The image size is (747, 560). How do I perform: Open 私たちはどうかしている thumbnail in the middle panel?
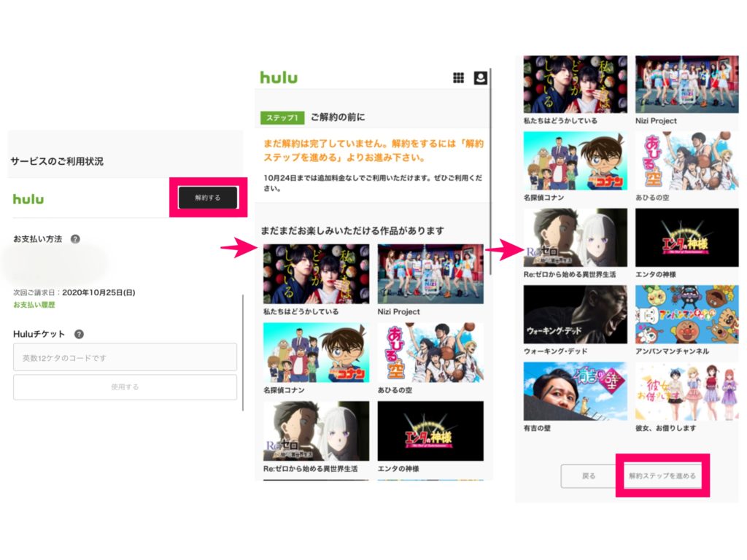317,274
